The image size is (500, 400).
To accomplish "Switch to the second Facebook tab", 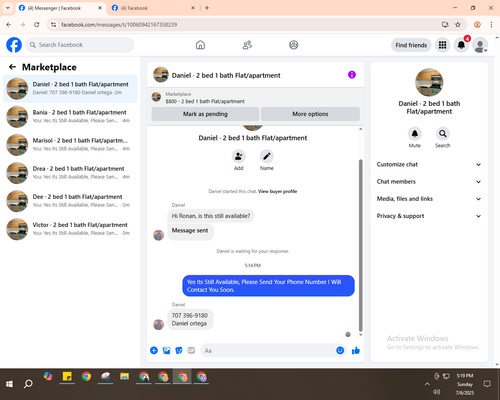I will pos(153,8).
